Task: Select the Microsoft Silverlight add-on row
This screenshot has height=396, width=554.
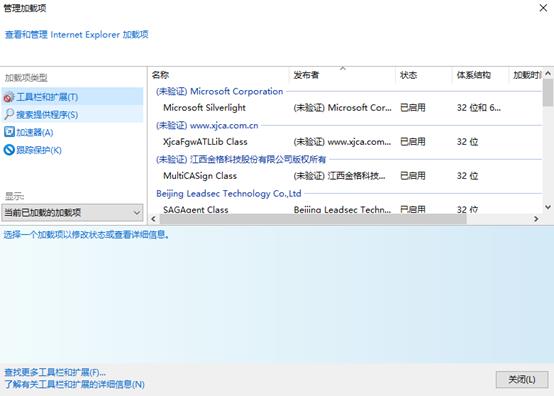Action: click(x=346, y=108)
